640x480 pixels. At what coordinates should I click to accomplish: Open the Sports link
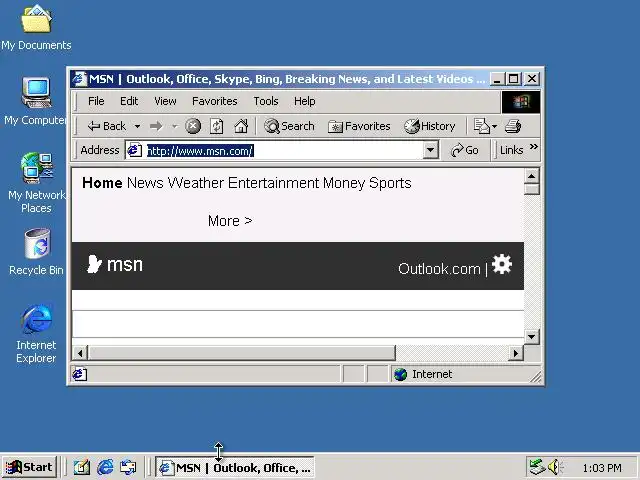click(390, 183)
